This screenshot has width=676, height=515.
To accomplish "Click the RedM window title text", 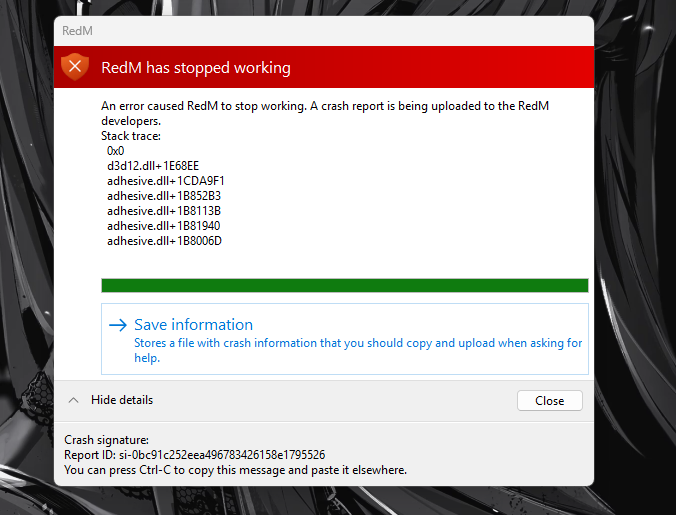I will click(77, 31).
